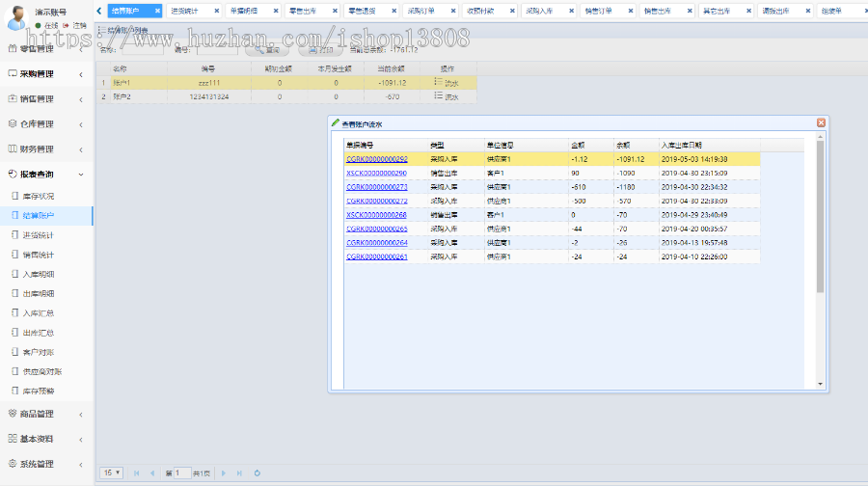Select 供应商对账 from the sidebar
The height and width of the screenshot is (486, 868).
[41, 371]
